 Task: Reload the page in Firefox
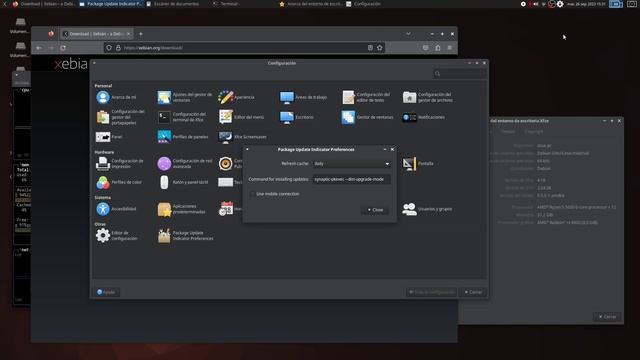[63, 48]
